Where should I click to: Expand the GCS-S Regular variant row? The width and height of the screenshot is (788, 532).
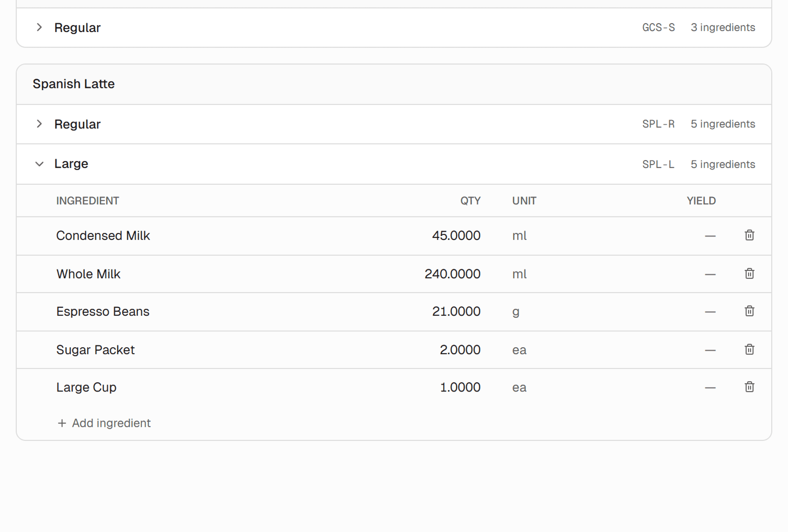point(39,27)
